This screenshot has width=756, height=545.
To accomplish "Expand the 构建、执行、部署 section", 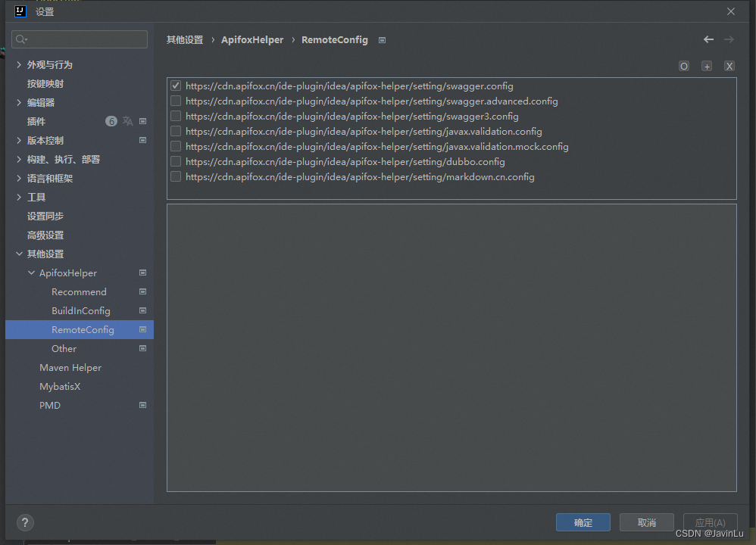I will click(x=19, y=159).
